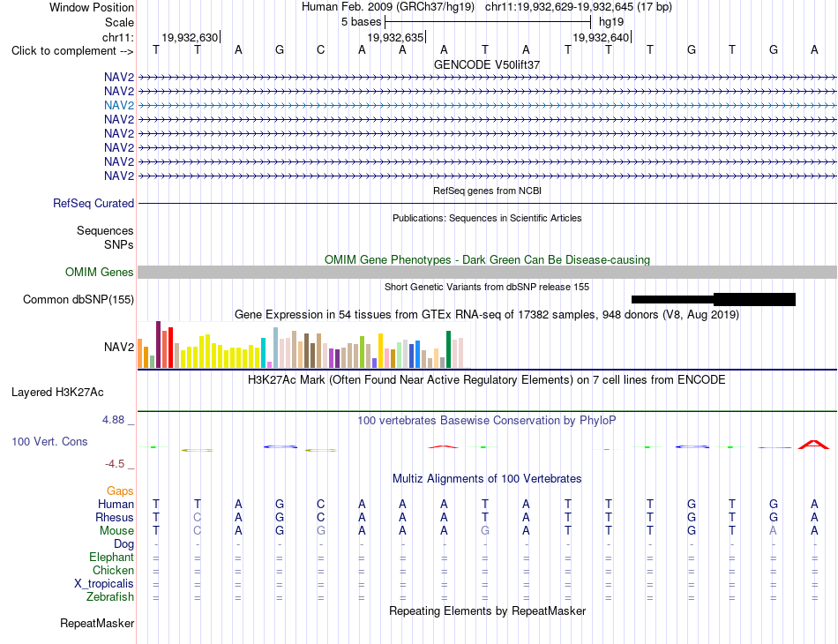The width and height of the screenshot is (838, 644).
Task: Open 'Short Genetic Variants from dbSNP release 155' title
Action: pyautogui.click(x=487, y=287)
